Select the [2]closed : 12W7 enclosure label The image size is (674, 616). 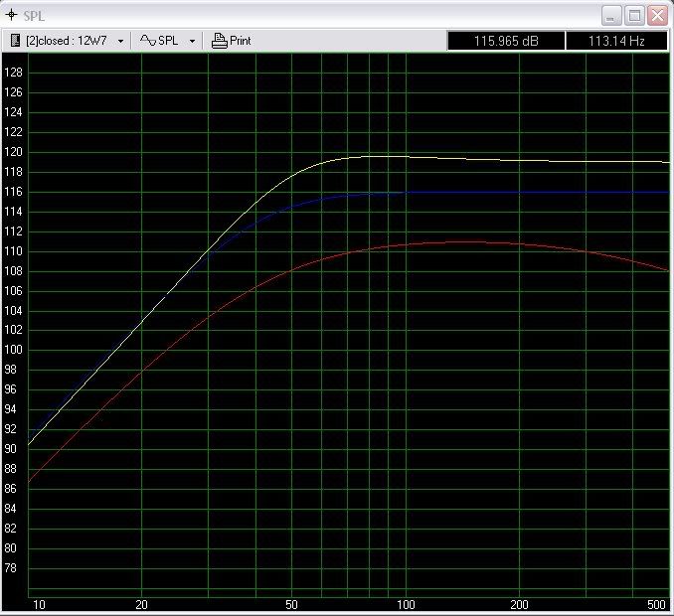point(67,41)
